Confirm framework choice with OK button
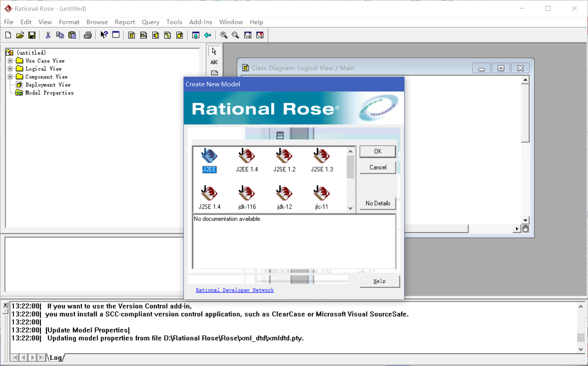This screenshot has width=588, height=366. [378, 151]
